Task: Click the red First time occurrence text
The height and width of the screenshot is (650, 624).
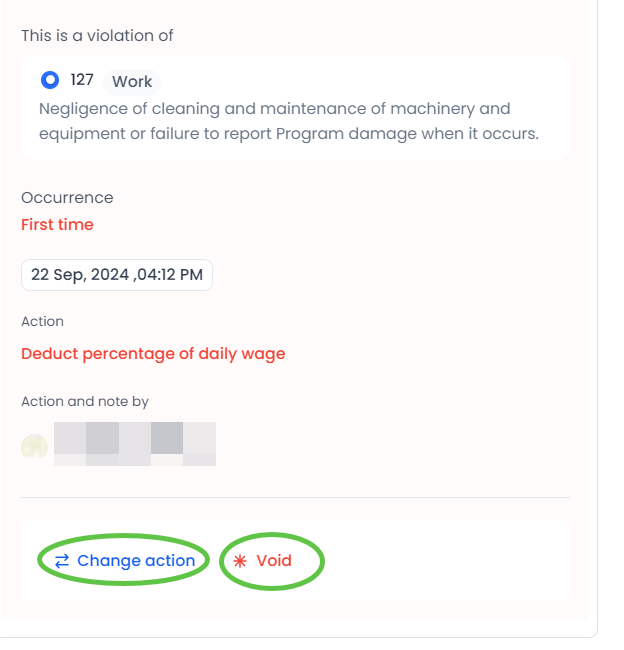Action: 57,225
